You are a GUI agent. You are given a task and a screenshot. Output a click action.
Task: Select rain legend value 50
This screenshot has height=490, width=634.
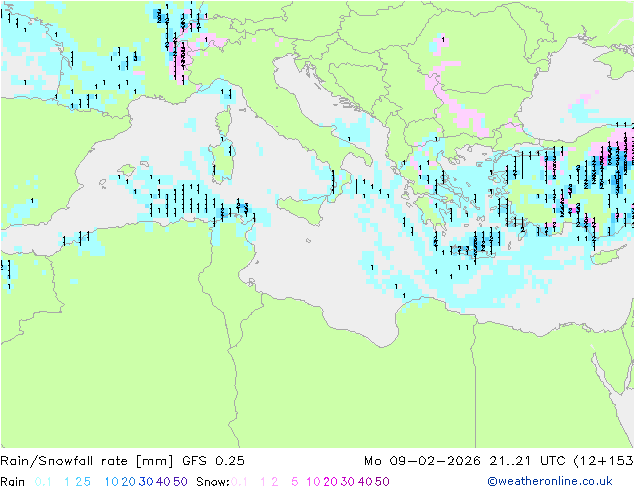(180, 482)
